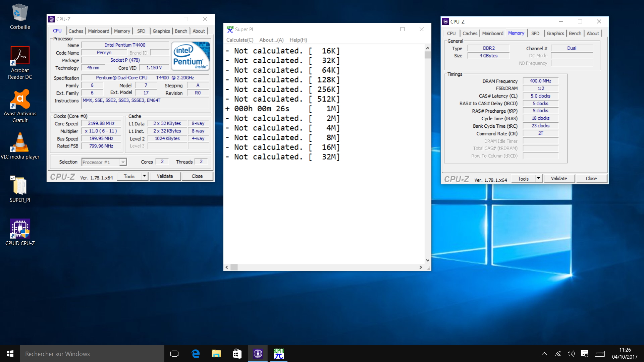Click Tools button in right CPU-Z
The image size is (644, 362).
pyautogui.click(x=523, y=178)
